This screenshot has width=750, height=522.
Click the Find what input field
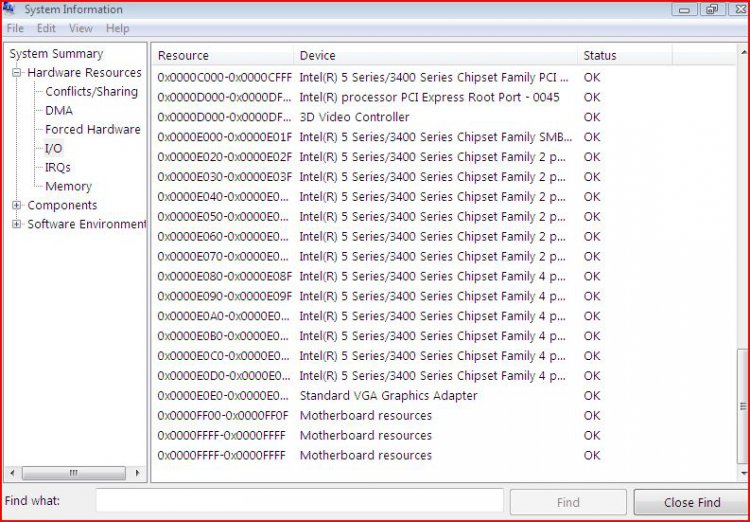(x=299, y=501)
